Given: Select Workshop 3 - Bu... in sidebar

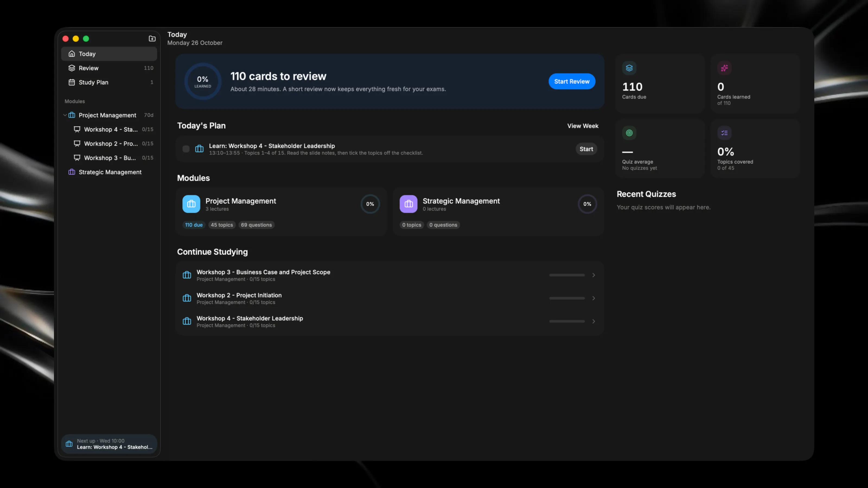Looking at the screenshot, I should click(x=109, y=158).
